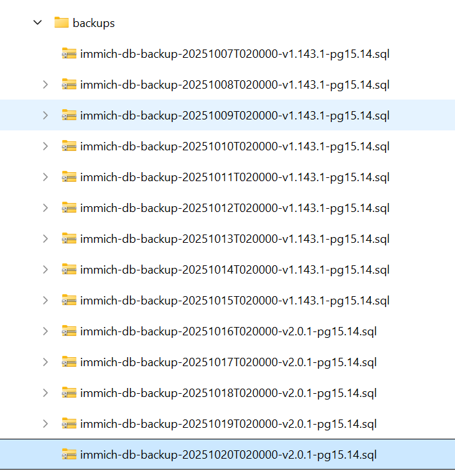Viewport: 455px width, 476px height.
Task: Expand the 20251009T020000 backup archive
Action: coord(46,116)
